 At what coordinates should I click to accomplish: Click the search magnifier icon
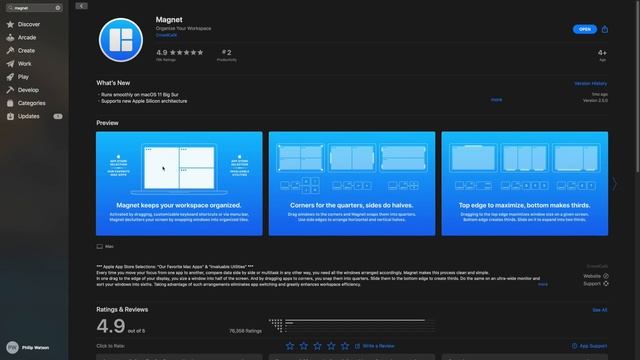10,8
